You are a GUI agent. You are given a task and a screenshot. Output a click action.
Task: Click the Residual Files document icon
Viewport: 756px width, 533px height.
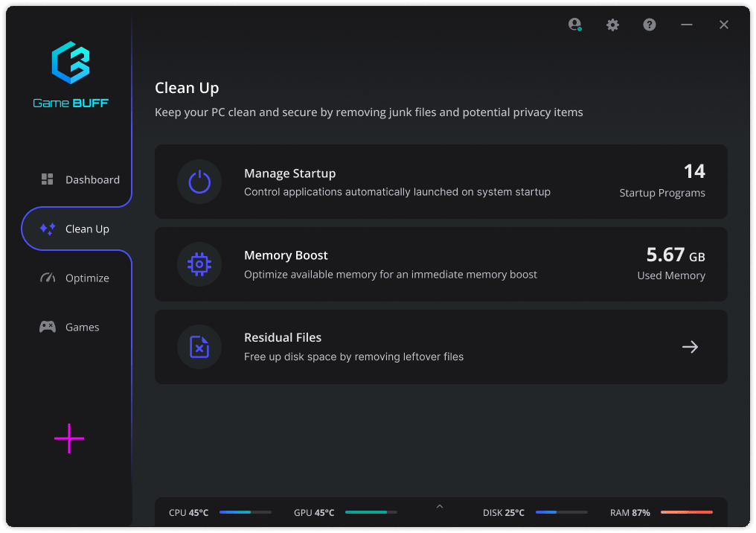tap(199, 346)
